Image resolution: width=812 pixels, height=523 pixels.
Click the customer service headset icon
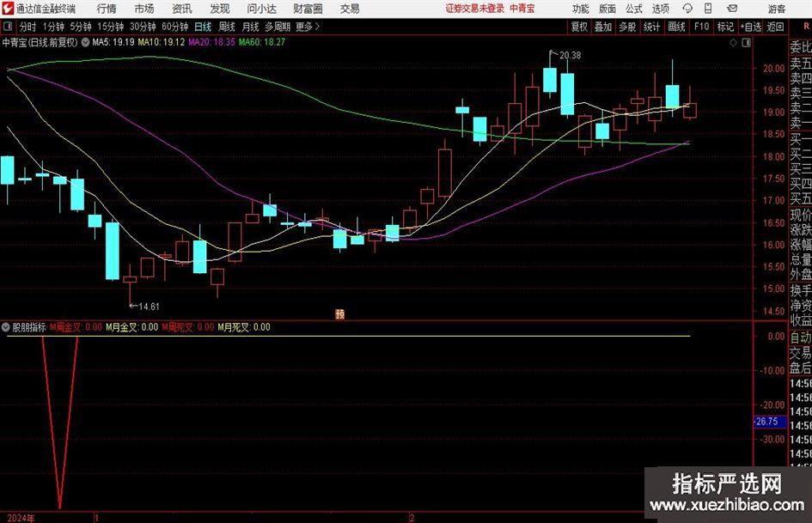click(x=687, y=9)
